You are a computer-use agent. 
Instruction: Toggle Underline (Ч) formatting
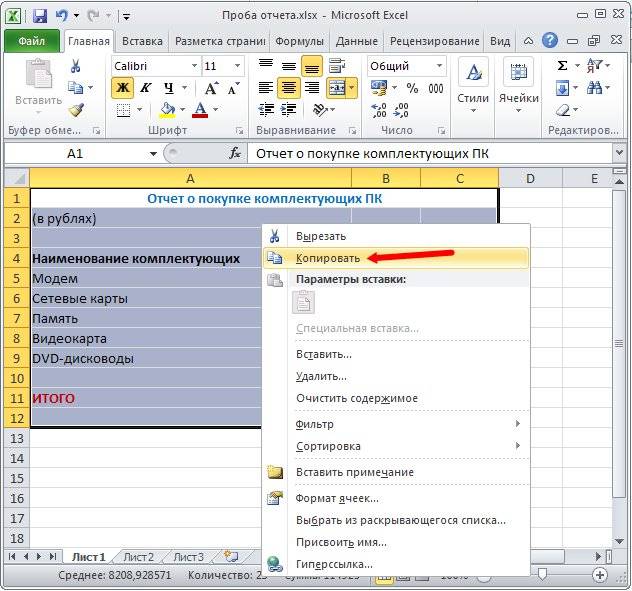pos(168,88)
